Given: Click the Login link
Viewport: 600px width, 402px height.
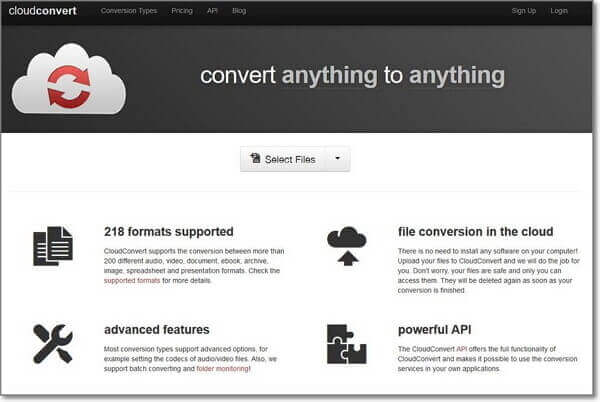Looking at the screenshot, I should (x=558, y=11).
